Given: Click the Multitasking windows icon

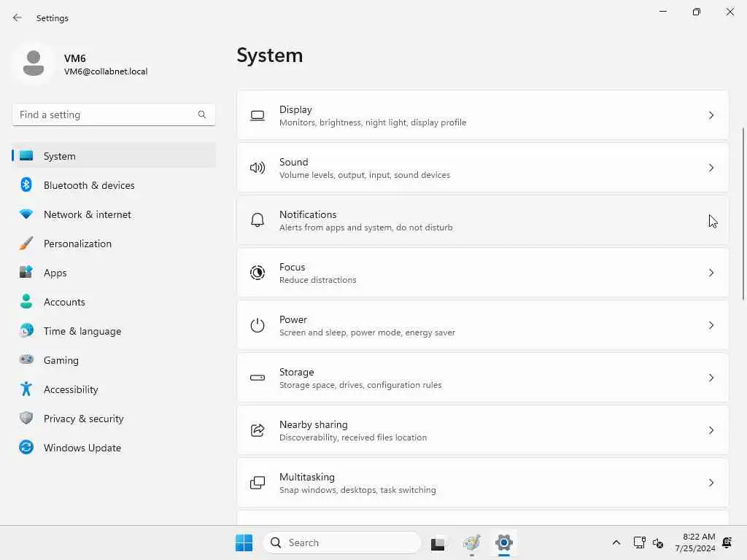Looking at the screenshot, I should pos(258,483).
